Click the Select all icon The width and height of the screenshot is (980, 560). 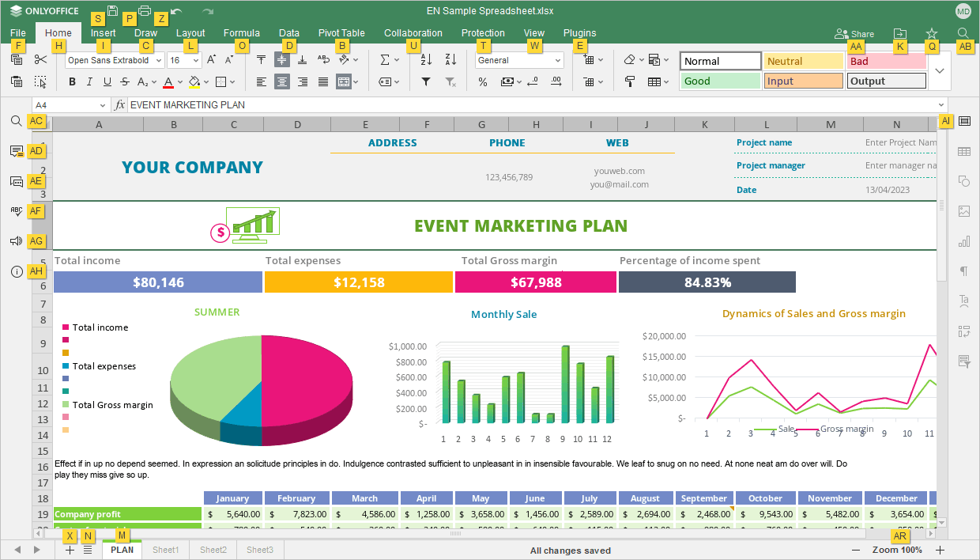[41, 81]
